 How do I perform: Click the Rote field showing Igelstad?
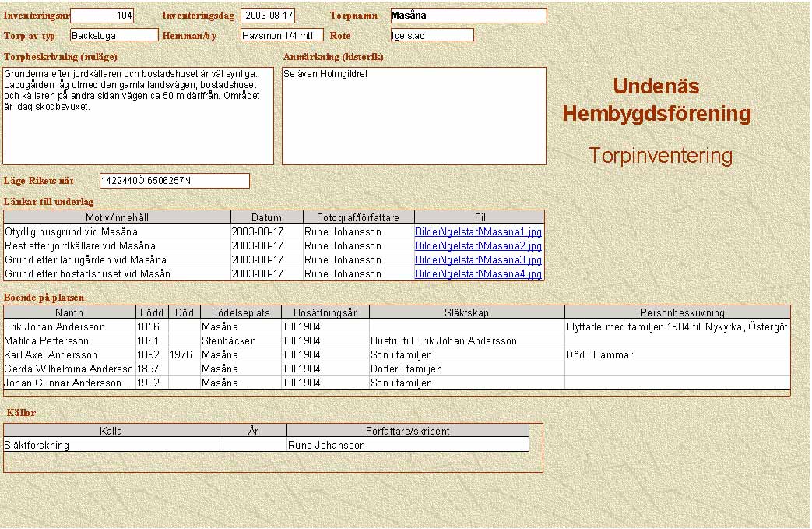coord(432,35)
